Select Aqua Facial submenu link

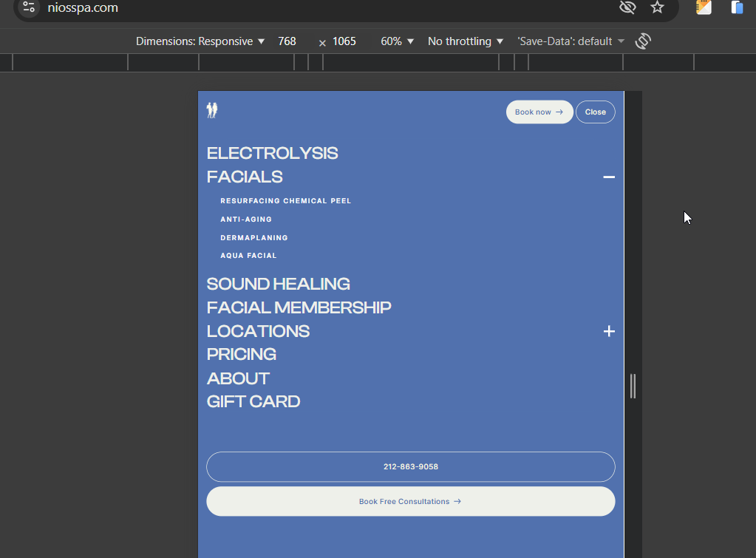(248, 256)
